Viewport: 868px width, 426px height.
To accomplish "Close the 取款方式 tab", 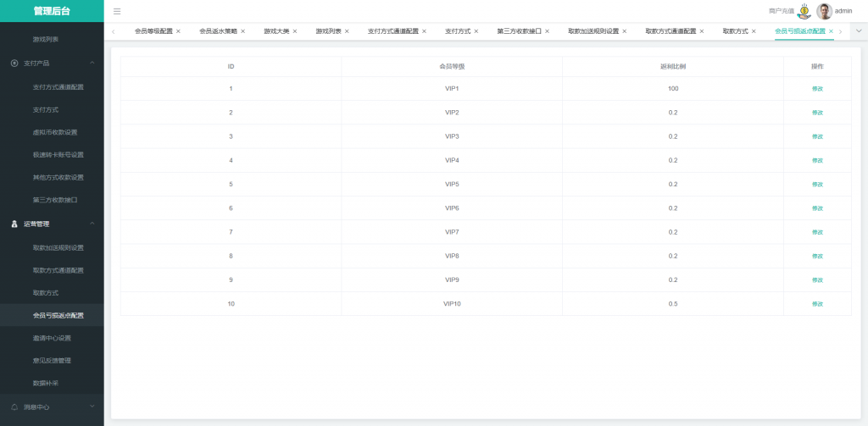I will click(x=754, y=31).
